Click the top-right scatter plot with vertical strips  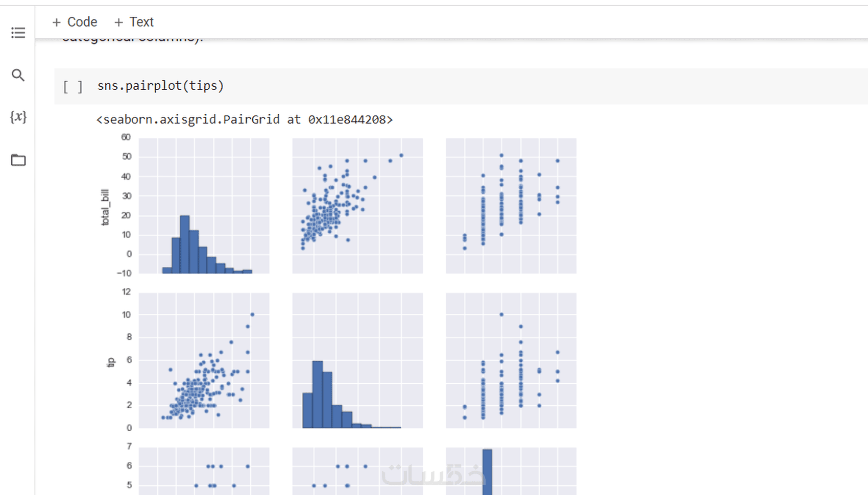tap(511, 206)
